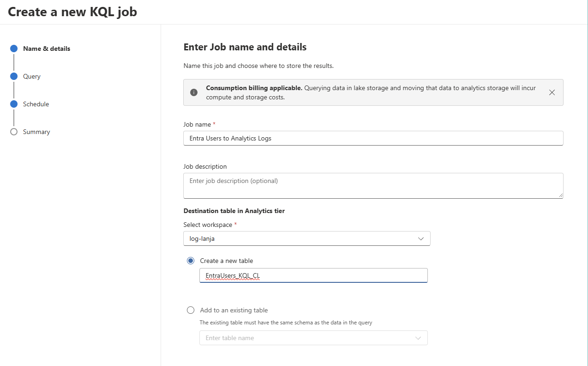This screenshot has height=366, width=588.
Task: Select the Create a new table radio button
Action: [191, 261]
